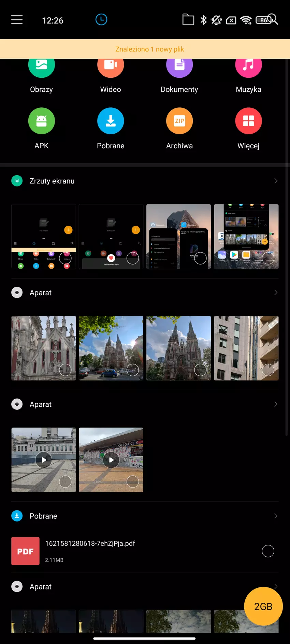
Task: Open the APK category
Action: (41, 128)
